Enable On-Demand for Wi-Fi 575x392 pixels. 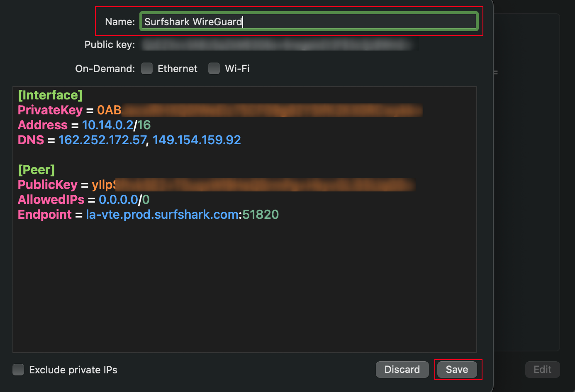pyautogui.click(x=214, y=68)
